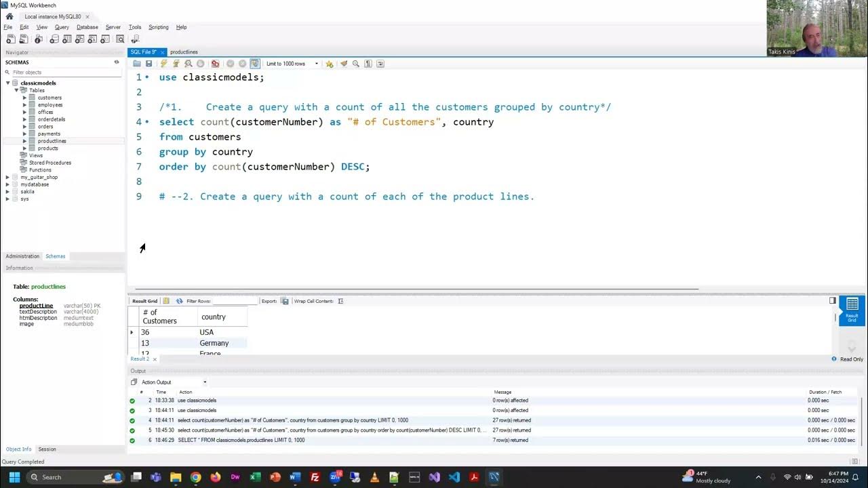The width and height of the screenshot is (868, 488).
Task: Toggle continue-on-error red icon
Action: 215,64
